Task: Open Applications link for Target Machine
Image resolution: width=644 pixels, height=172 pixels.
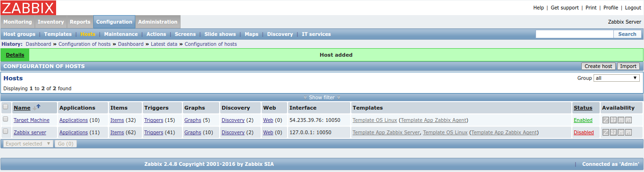Action: (x=74, y=120)
